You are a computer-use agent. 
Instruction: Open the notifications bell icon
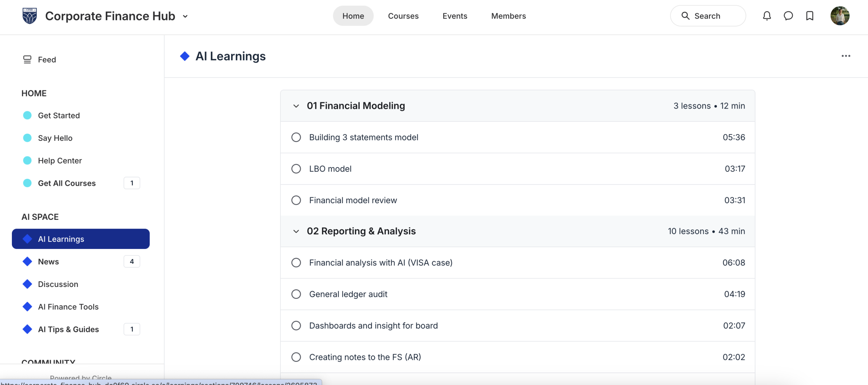click(767, 16)
